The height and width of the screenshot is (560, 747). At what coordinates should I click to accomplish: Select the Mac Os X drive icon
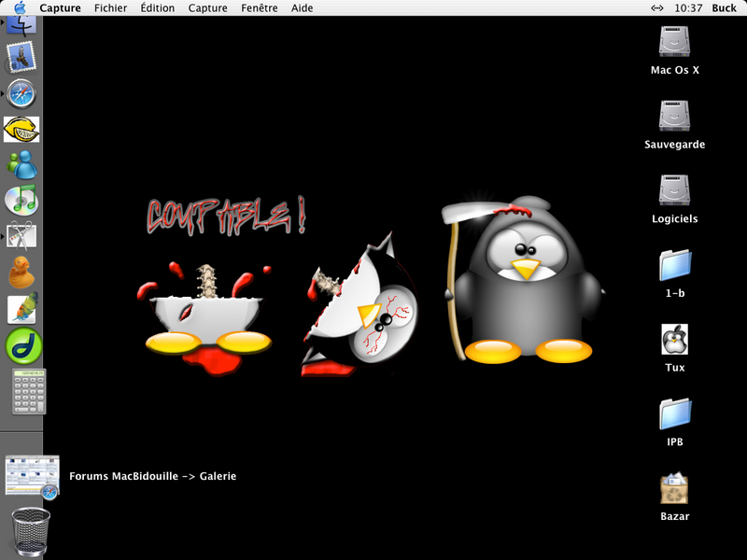pyautogui.click(x=674, y=42)
